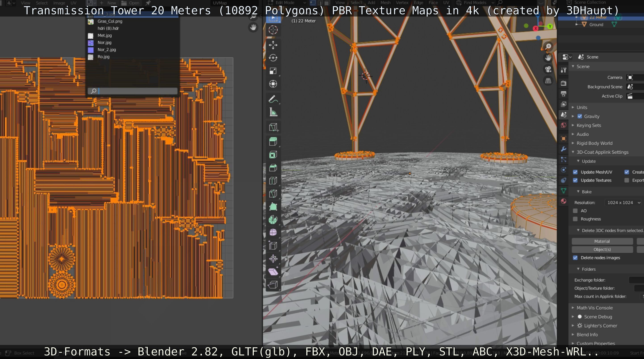This screenshot has width=644, height=359.
Task: Select the Knife tool
Action: (x=273, y=194)
